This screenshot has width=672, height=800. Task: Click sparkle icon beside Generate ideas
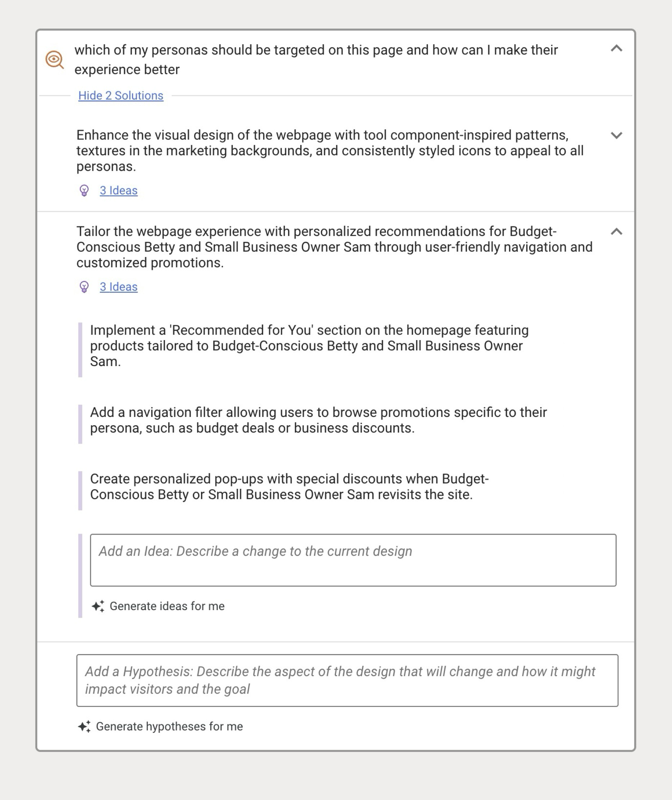pos(98,606)
